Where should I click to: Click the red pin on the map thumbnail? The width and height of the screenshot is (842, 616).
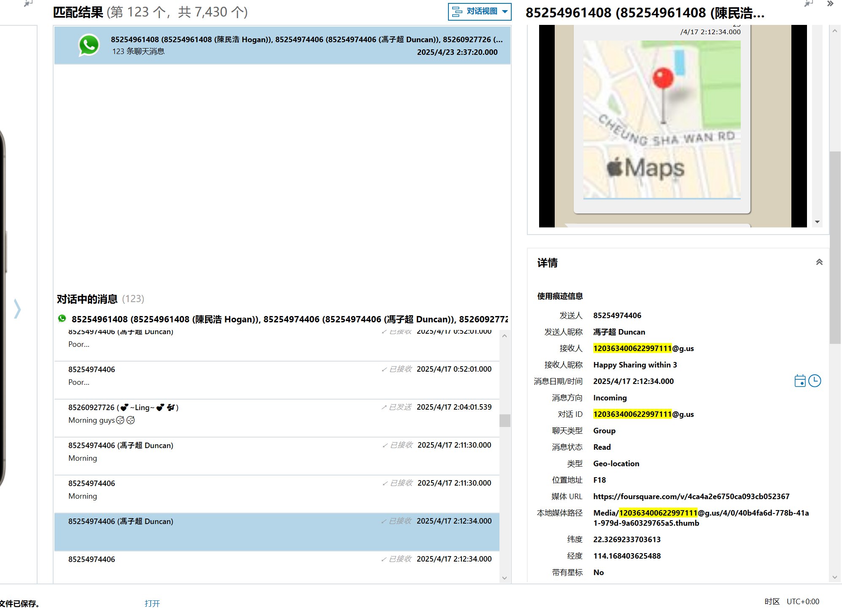click(x=663, y=78)
